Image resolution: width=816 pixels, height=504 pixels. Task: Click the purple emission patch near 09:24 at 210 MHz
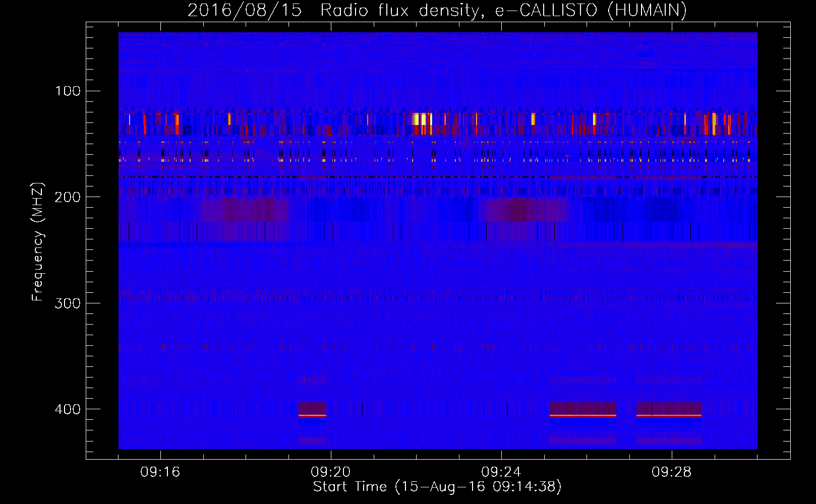(x=524, y=210)
